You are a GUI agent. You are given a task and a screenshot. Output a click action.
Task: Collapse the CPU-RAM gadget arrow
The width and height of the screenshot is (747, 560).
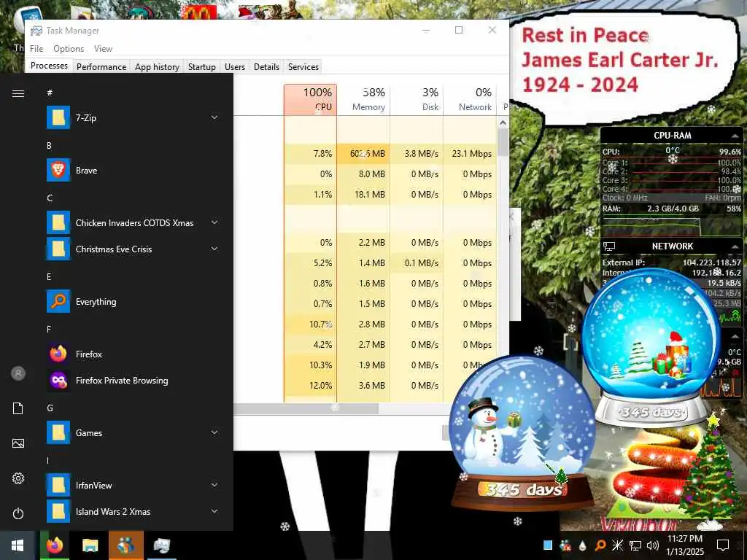pos(735,136)
